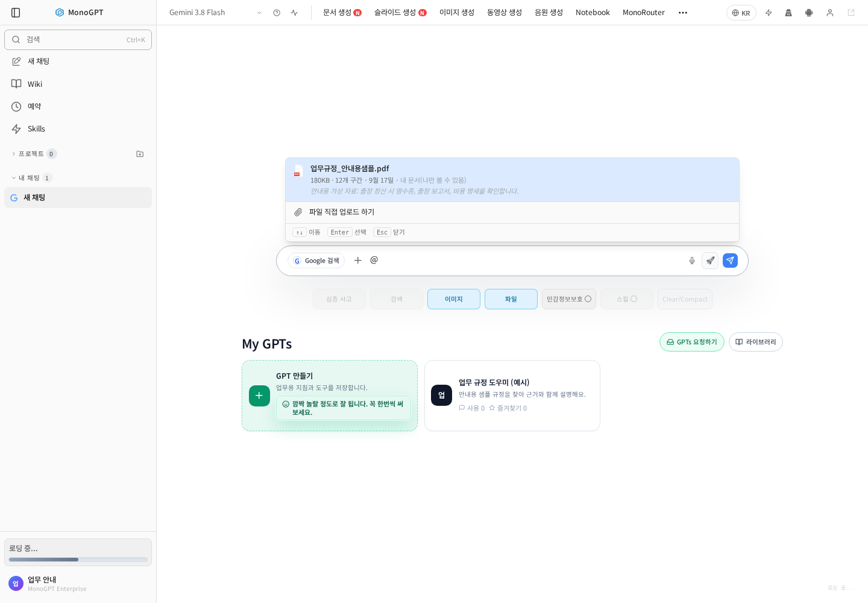Open the 라이브러리 button
868x603 pixels.
tap(756, 342)
